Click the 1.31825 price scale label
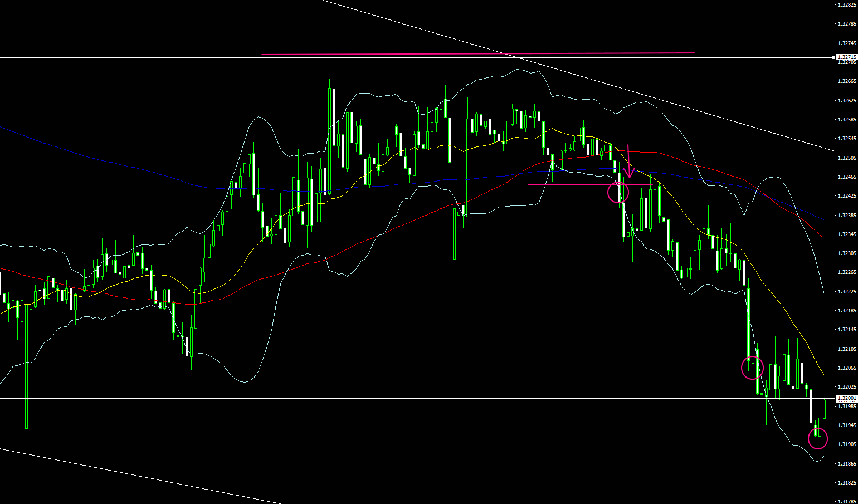Image resolution: width=858 pixels, height=504 pixels. point(847,483)
